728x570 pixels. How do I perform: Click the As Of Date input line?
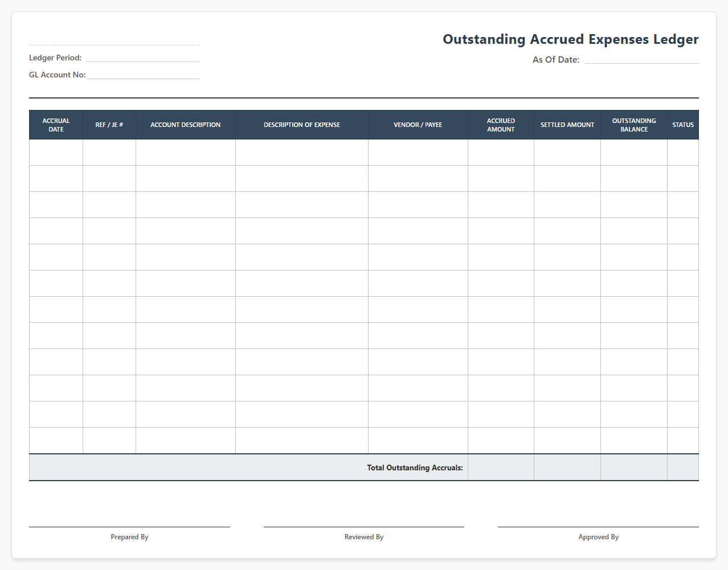pos(642,59)
